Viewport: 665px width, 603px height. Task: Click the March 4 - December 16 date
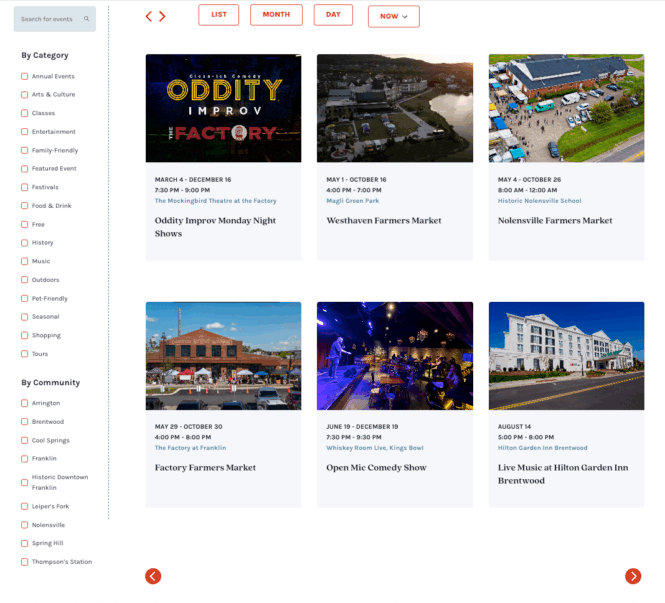193,180
